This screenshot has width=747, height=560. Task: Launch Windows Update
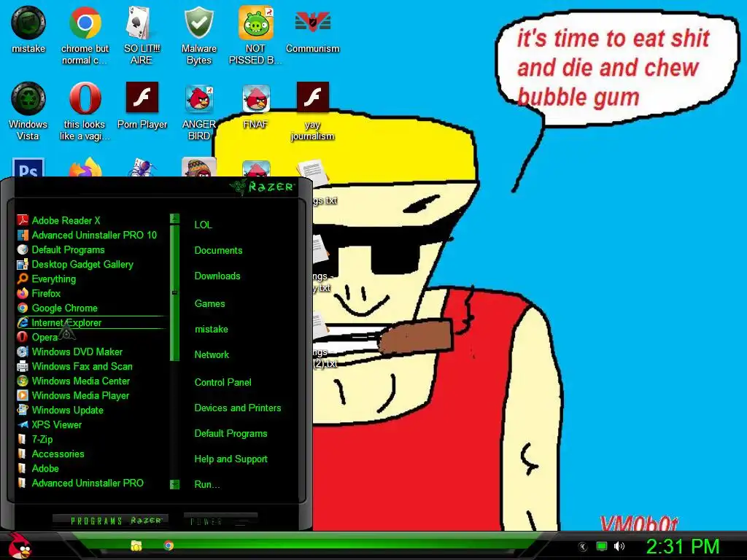[x=60, y=410]
